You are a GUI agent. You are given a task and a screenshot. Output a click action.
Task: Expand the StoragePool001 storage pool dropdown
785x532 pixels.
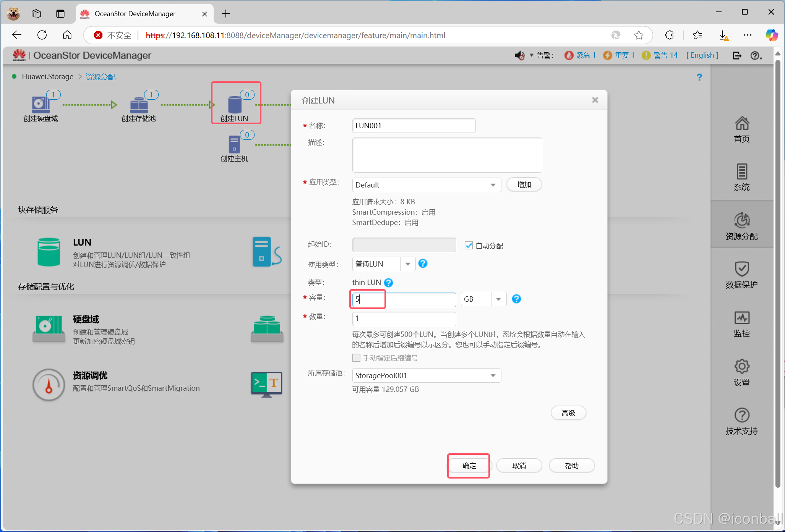click(x=493, y=375)
